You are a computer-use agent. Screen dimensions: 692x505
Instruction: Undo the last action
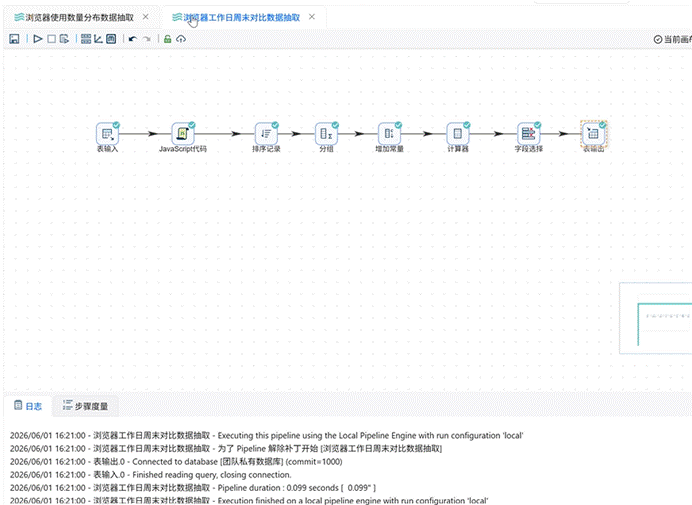[132, 39]
